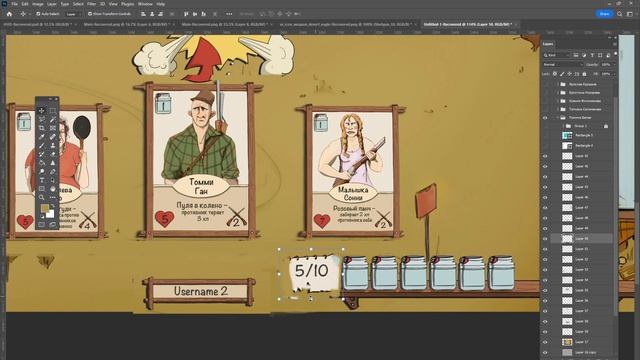Select the Magic Wand tool
Screen dimensions: 640x360
click(53, 119)
